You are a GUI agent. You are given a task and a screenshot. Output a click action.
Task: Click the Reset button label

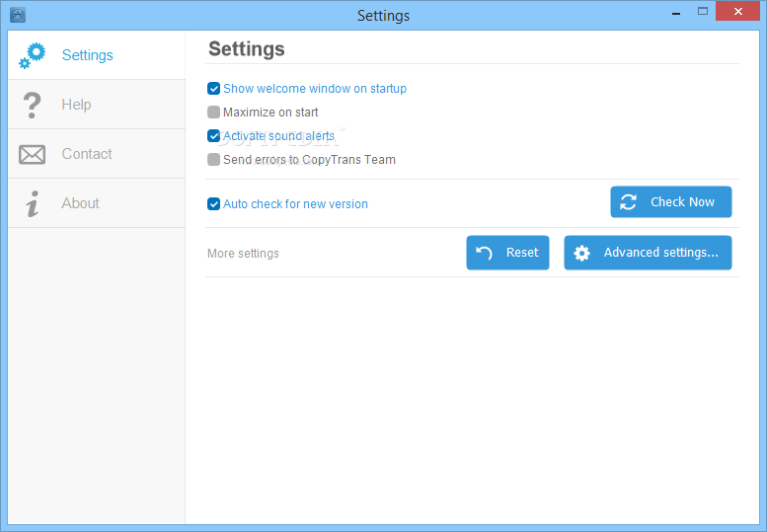(x=522, y=253)
